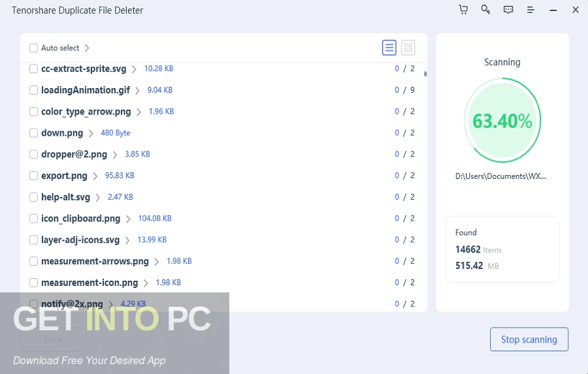The width and height of the screenshot is (588, 374).
Task: Click the measurement-arrows.png file name
Action: [95, 261]
